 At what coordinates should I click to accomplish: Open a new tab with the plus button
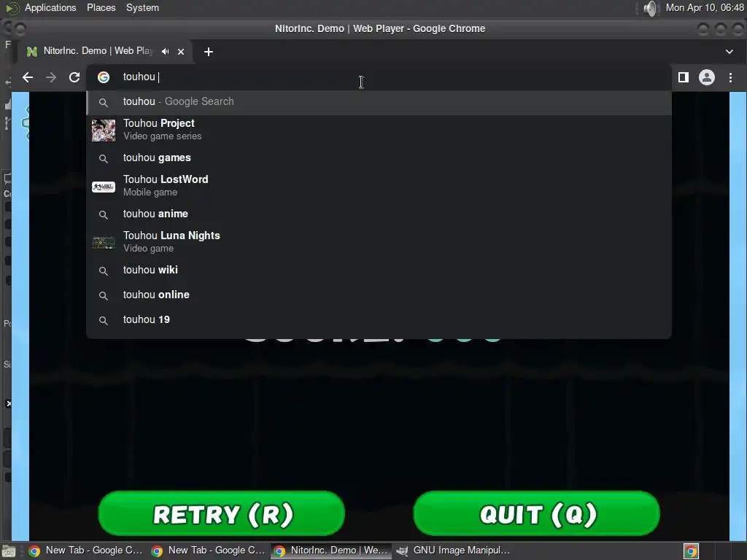coord(208,52)
